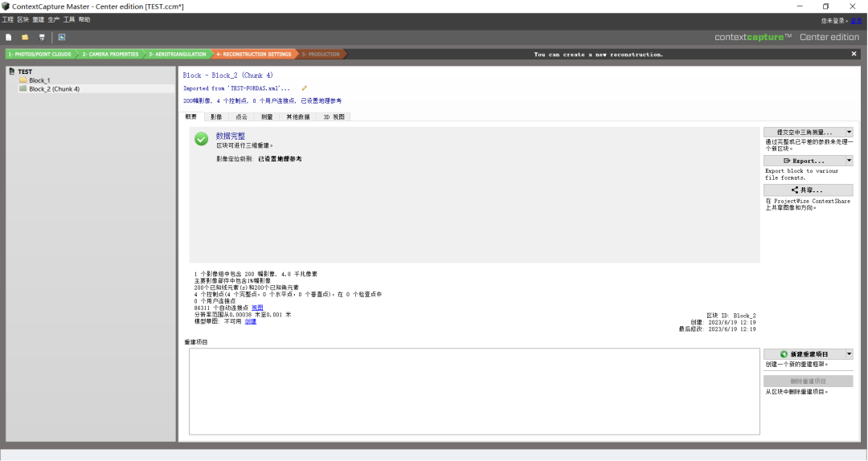Click the green checkmark data complete icon

tap(202, 139)
